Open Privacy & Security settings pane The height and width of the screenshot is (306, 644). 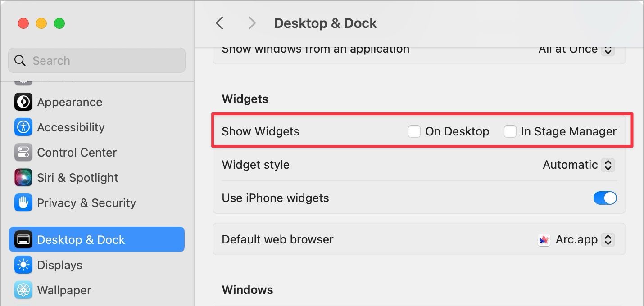[86, 203]
